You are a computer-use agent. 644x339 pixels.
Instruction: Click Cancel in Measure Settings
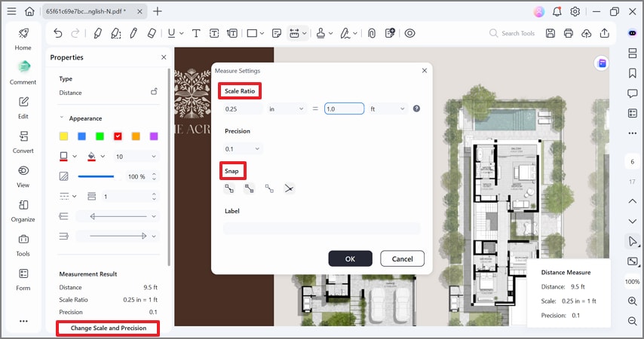click(x=402, y=258)
